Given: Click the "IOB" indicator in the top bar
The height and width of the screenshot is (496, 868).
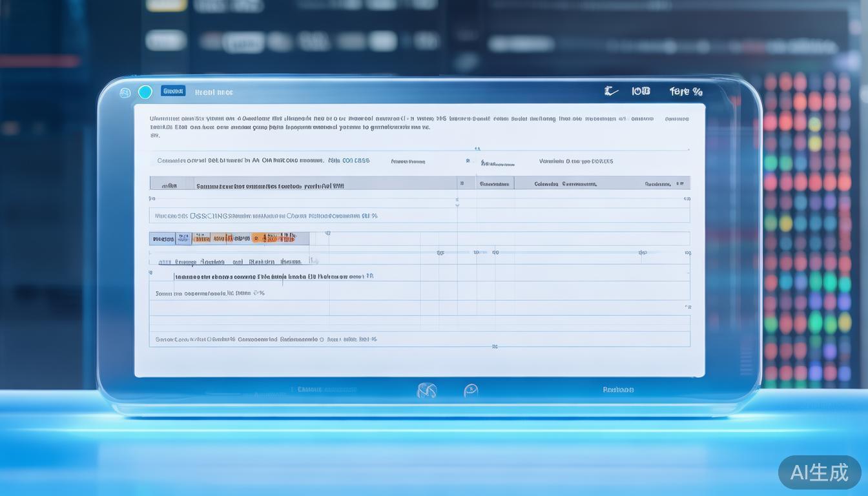Looking at the screenshot, I should 641,92.
